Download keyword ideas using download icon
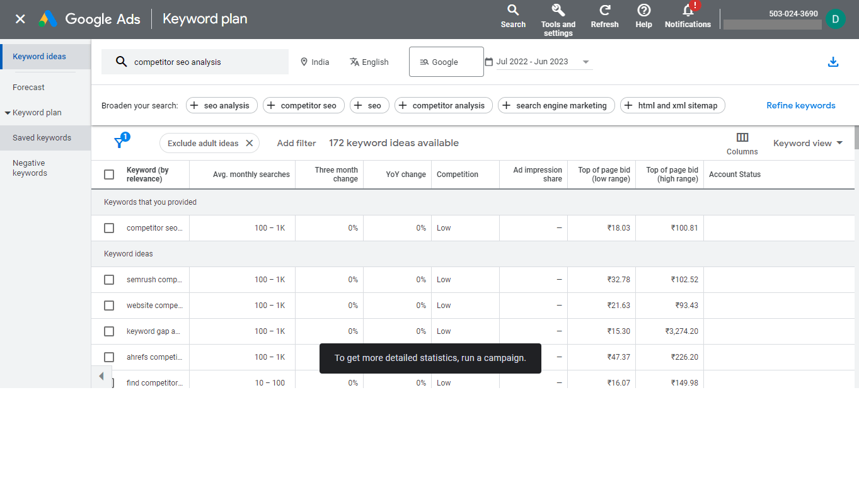Viewport: 859px width, 504px height. click(x=833, y=62)
